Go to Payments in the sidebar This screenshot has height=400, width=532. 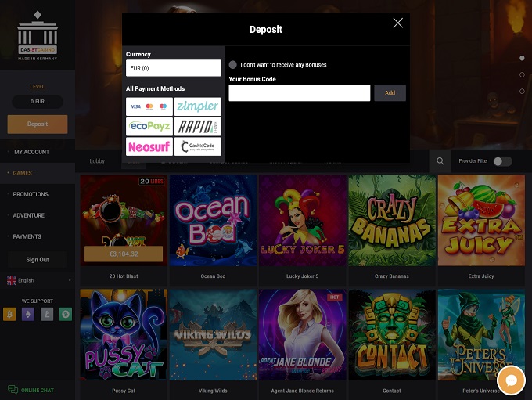(27, 236)
